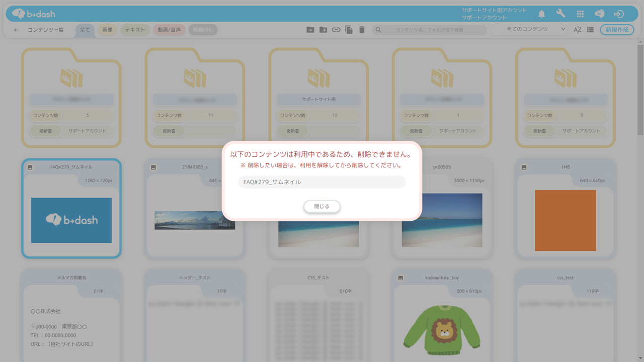Select the 動画/音声 filter tab
644x362 pixels.
click(x=169, y=30)
